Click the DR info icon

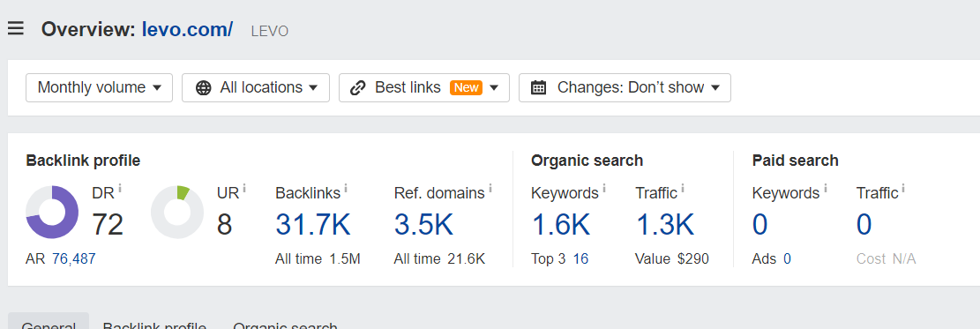click(119, 186)
